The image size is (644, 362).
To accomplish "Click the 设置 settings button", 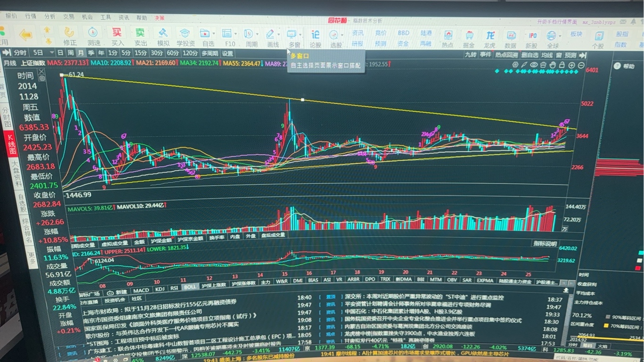I will coord(228,53).
